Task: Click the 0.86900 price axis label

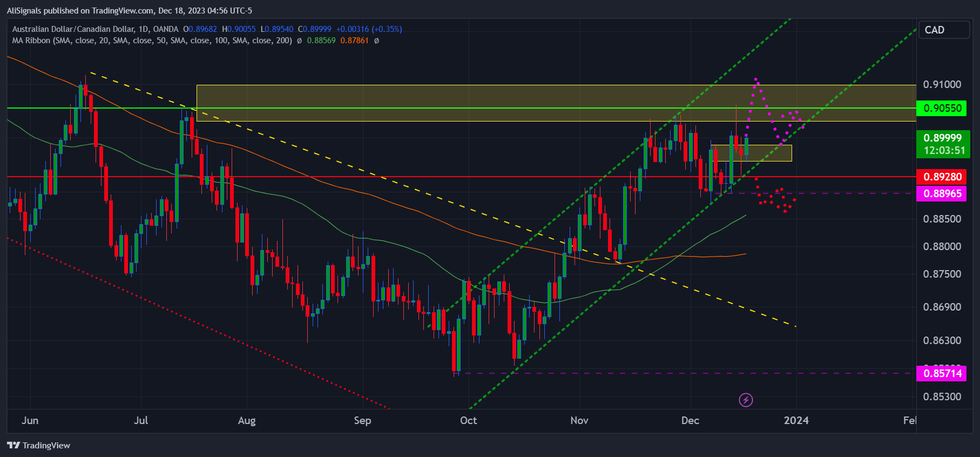Action: [942, 307]
